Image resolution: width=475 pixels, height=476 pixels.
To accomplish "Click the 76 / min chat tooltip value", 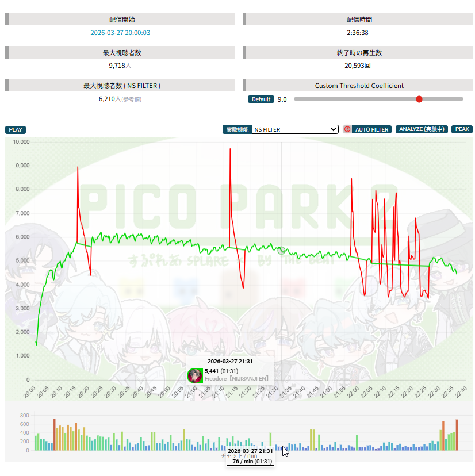I will pyautogui.click(x=243, y=462).
